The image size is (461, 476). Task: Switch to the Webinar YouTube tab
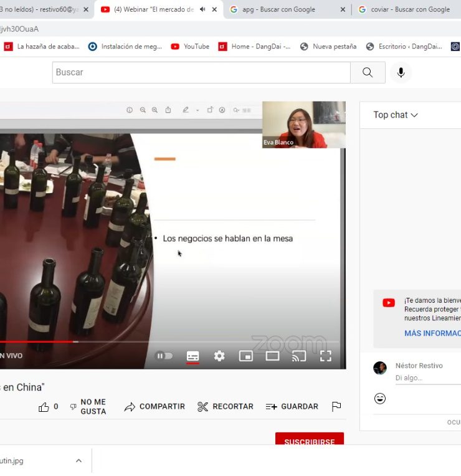coord(154,9)
